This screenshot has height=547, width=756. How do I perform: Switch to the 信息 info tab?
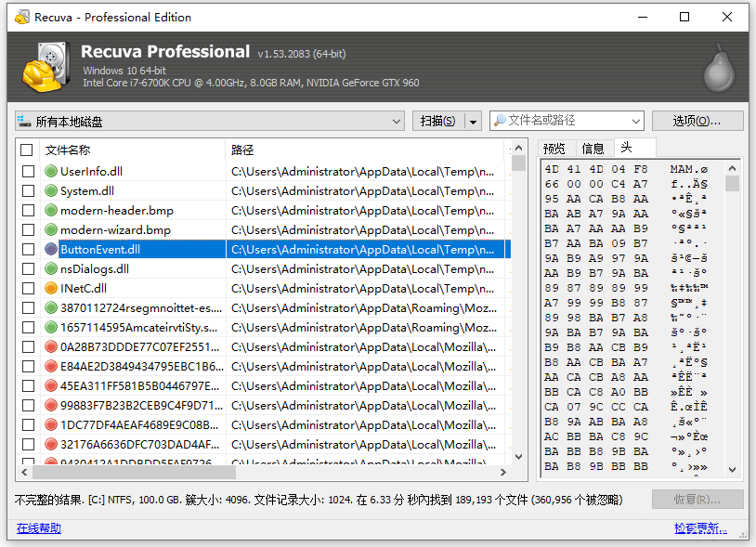pyautogui.click(x=593, y=149)
